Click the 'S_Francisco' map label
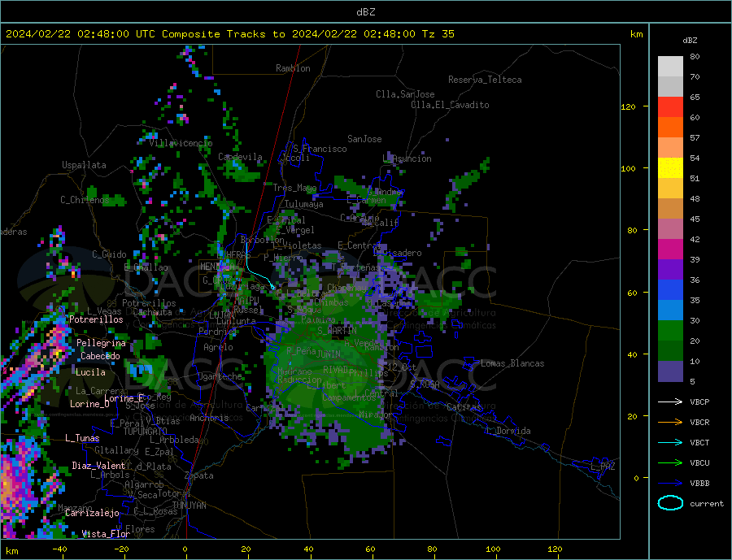The width and height of the screenshot is (732, 560). [320, 149]
